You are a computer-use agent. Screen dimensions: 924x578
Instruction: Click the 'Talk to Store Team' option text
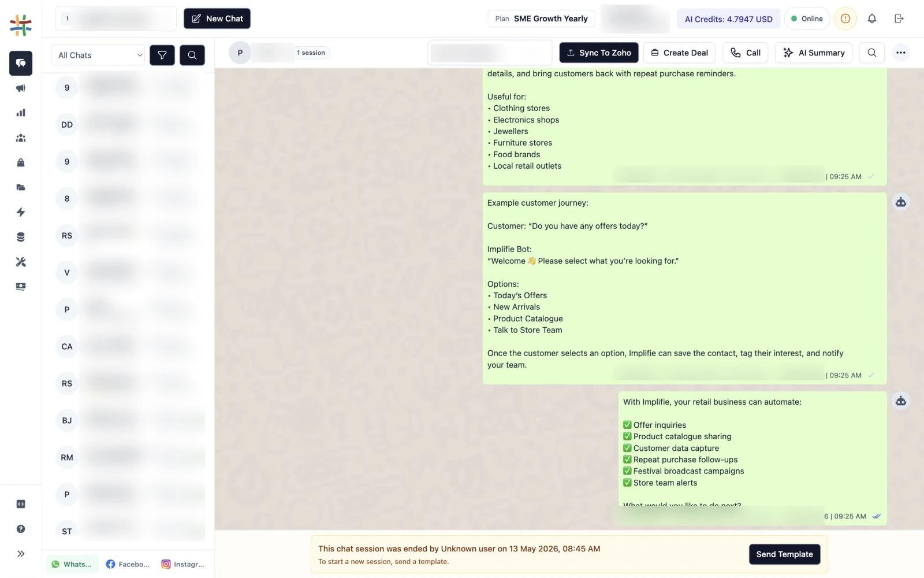(x=528, y=330)
